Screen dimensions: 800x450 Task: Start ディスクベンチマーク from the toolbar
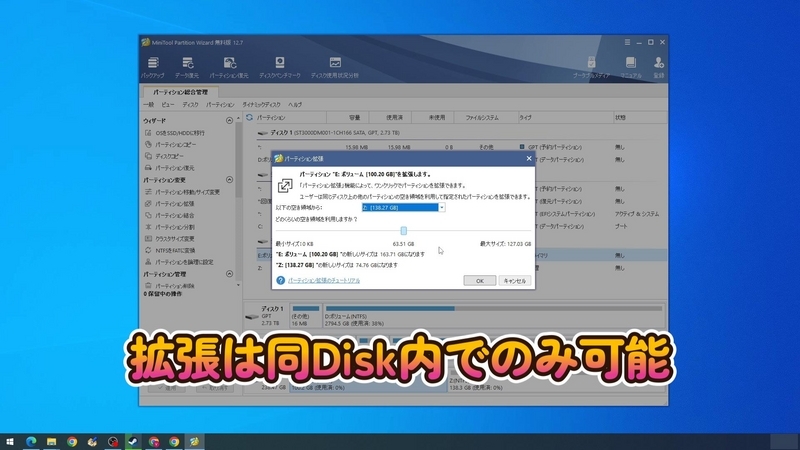click(x=280, y=67)
